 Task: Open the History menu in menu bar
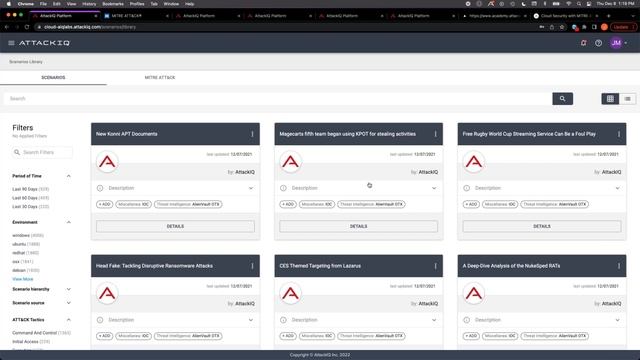89,4
